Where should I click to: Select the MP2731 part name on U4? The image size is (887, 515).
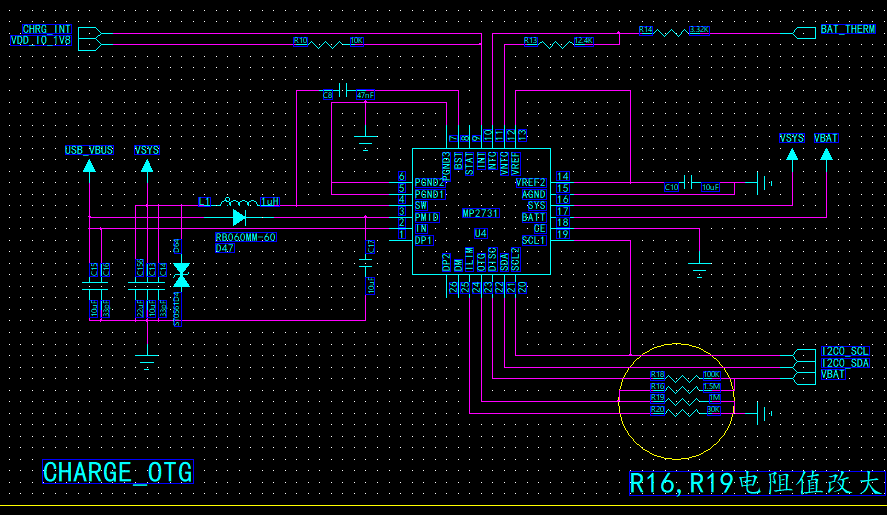[481, 214]
